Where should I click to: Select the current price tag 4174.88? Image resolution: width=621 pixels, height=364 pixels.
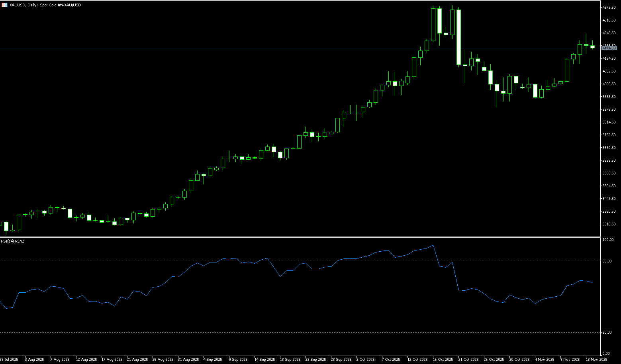[609, 48]
